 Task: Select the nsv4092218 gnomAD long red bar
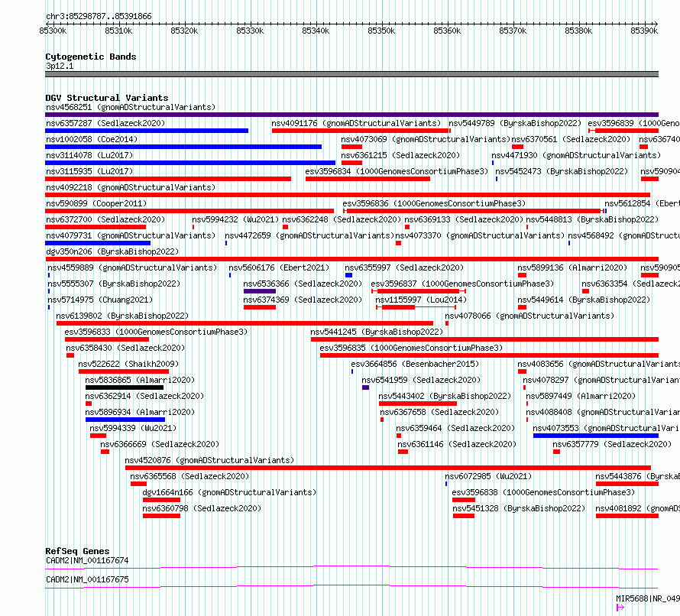(x=348, y=195)
